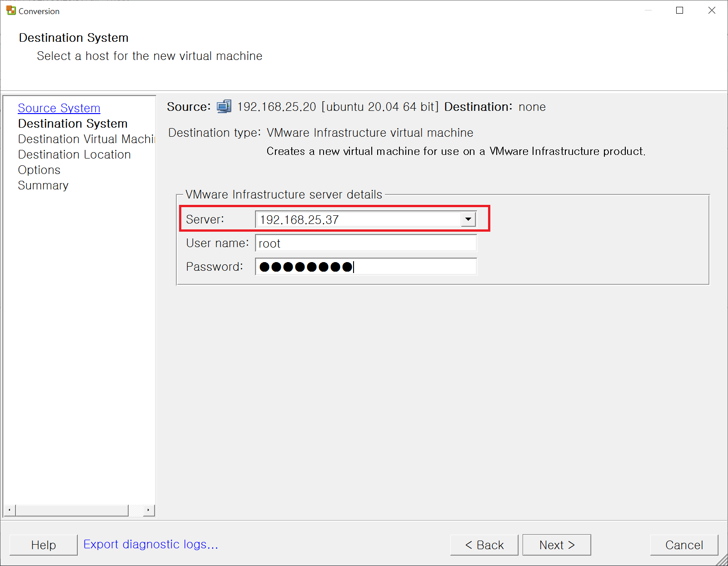The image size is (728, 566).
Task: Click the Conversion window title icon
Action: (x=11, y=10)
